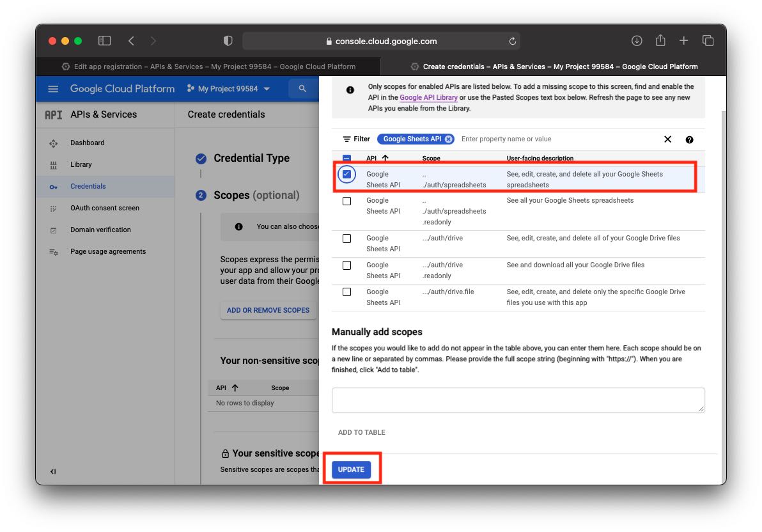Sort by API column arrow in scopes panel
This screenshot has width=762, height=532.
point(385,157)
